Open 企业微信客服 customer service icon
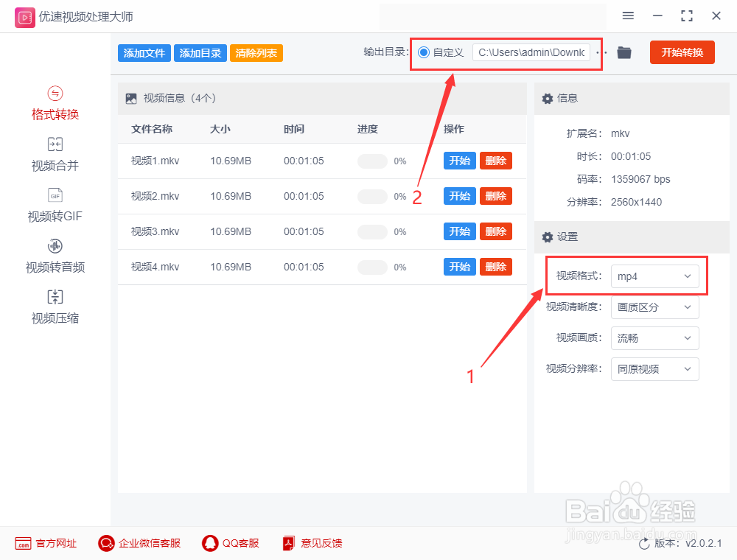This screenshot has width=737, height=560. 105,543
